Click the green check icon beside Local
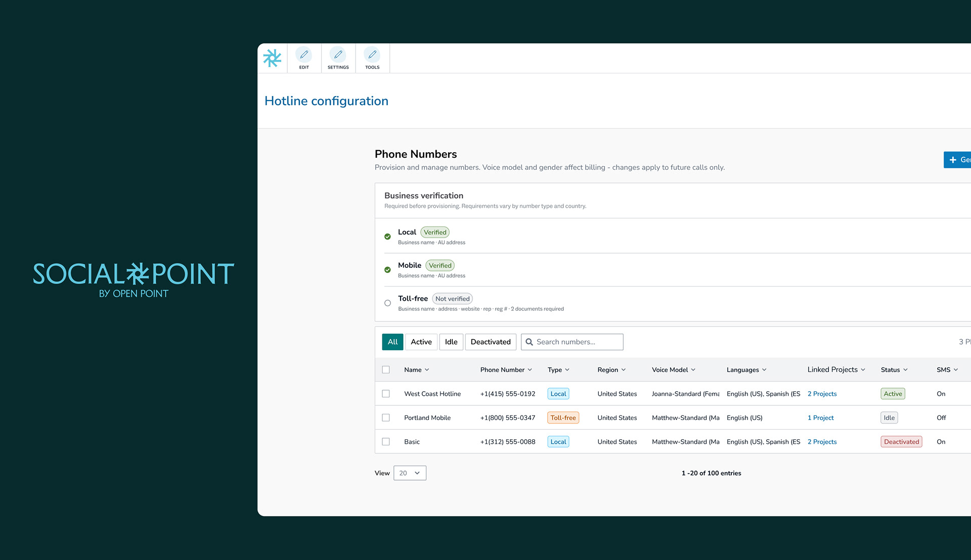The image size is (971, 560). (387, 237)
